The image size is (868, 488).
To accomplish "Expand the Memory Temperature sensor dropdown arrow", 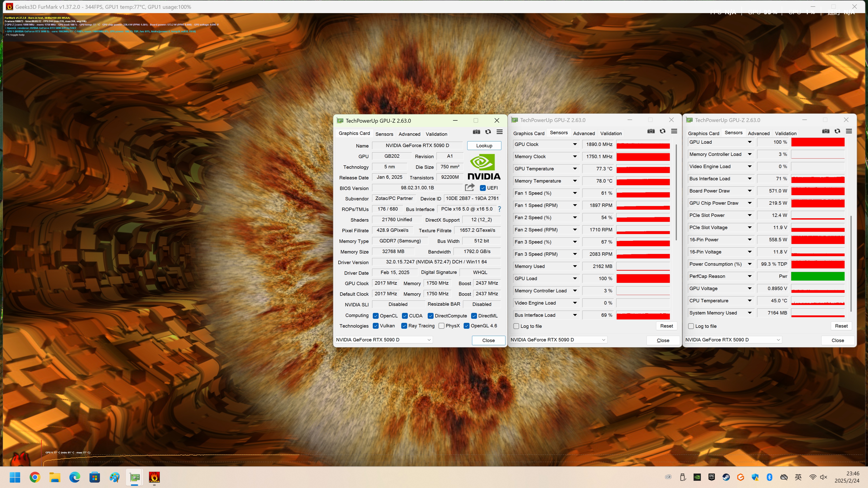I will (x=575, y=181).
